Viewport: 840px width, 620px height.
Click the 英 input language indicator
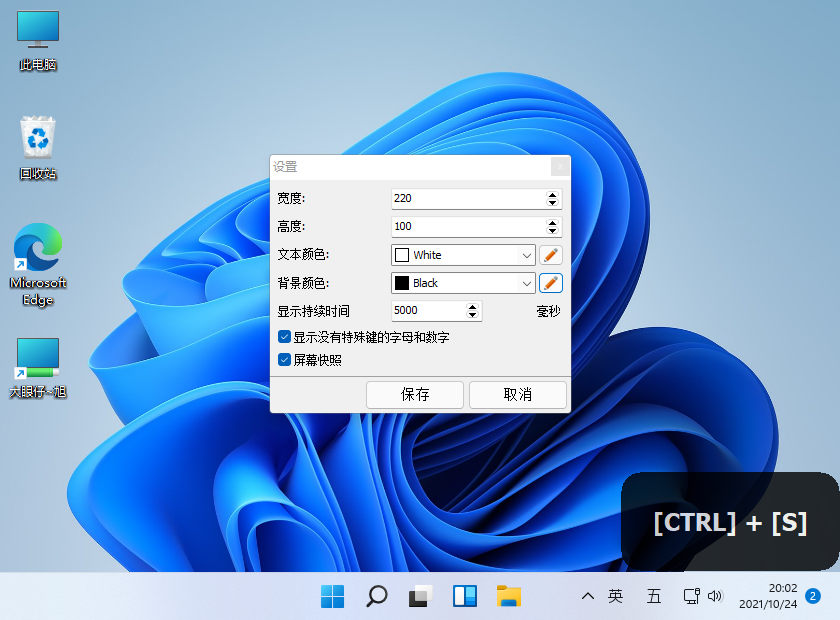pyautogui.click(x=616, y=595)
